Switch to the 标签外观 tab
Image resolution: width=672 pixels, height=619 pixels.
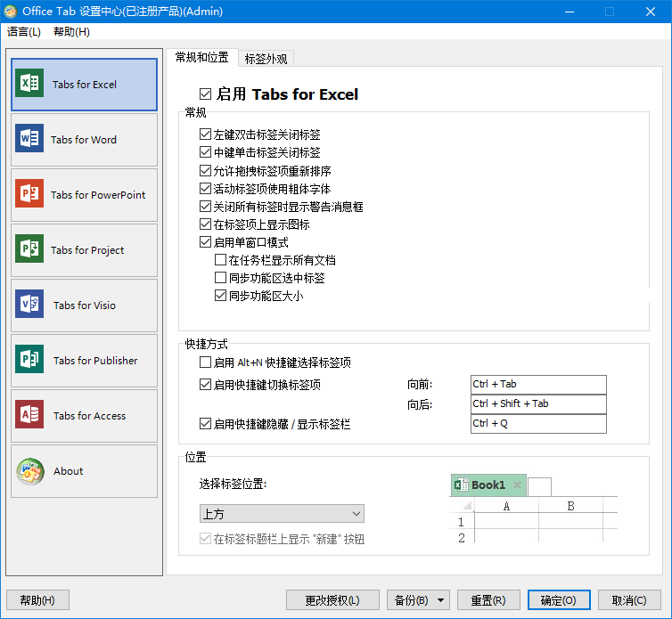266,59
